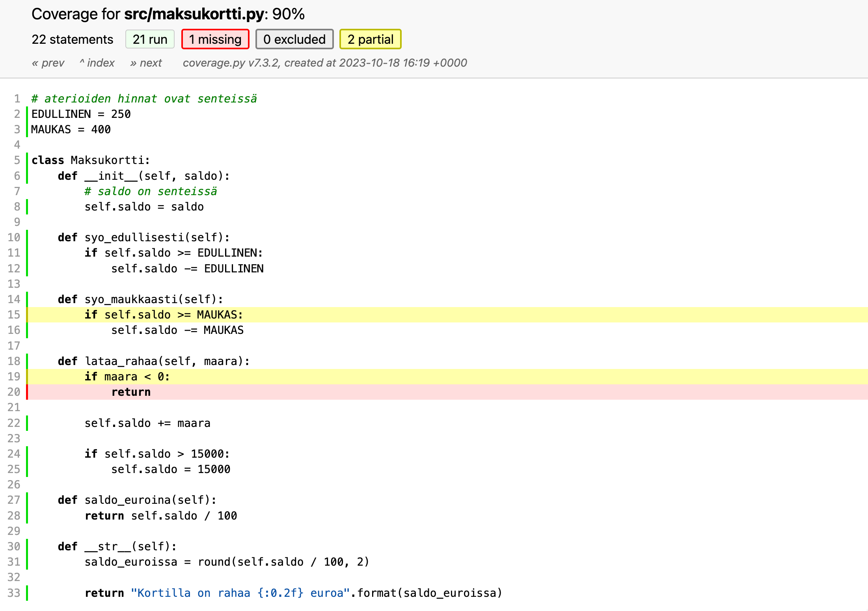Click the red missing 'return' line
Screen dimensions: 868x611
point(131,392)
